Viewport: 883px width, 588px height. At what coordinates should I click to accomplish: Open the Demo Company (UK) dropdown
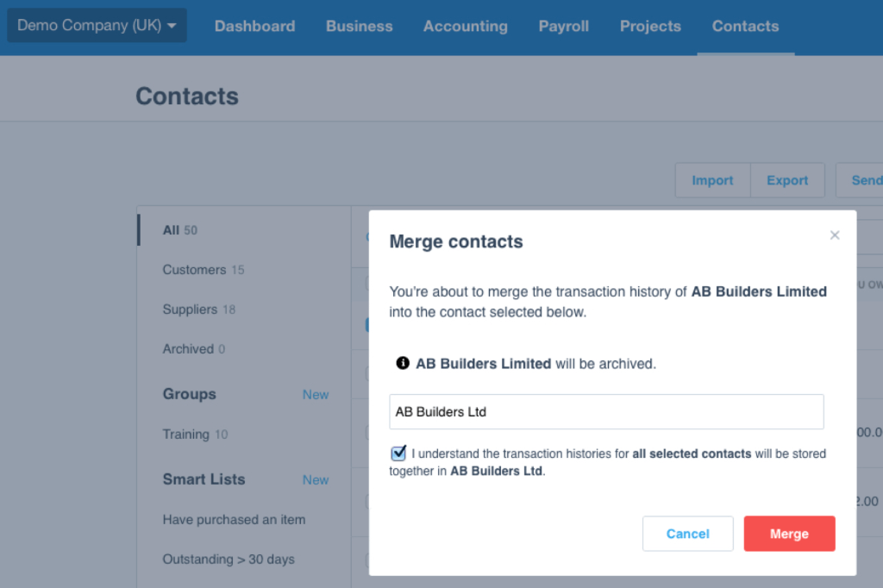click(97, 26)
